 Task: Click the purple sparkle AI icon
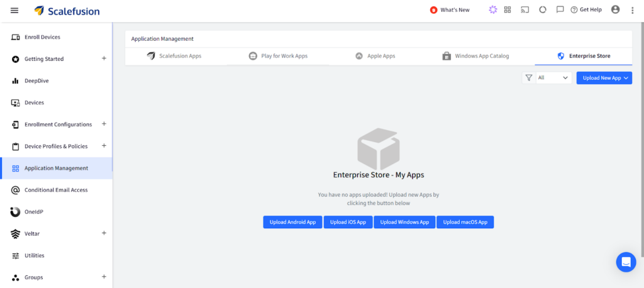coord(492,10)
